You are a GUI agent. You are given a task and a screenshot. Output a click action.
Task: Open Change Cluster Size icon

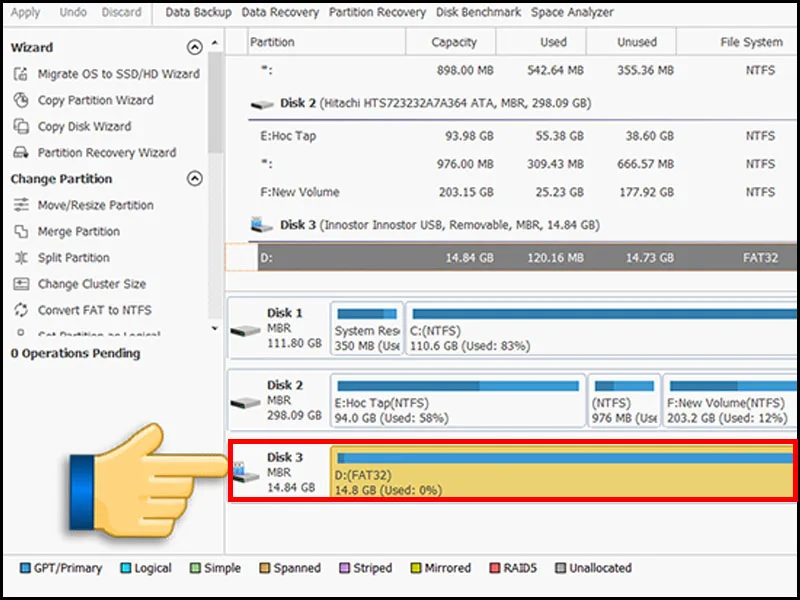click(21, 284)
